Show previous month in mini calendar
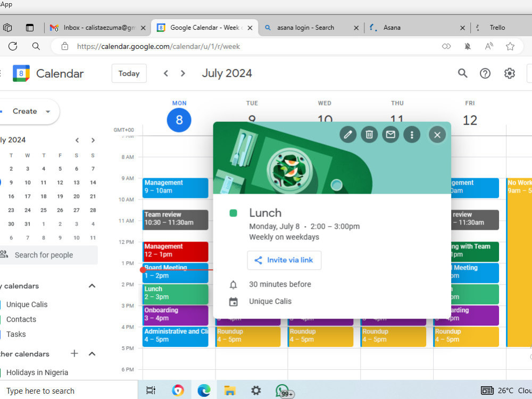Viewport: 532px width, 399px height. pyautogui.click(x=77, y=140)
